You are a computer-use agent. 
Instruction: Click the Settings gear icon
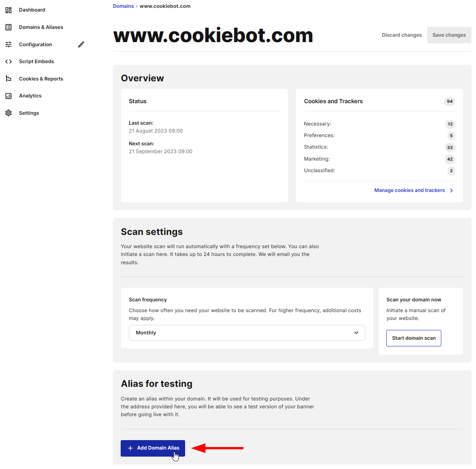tap(9, 113)
